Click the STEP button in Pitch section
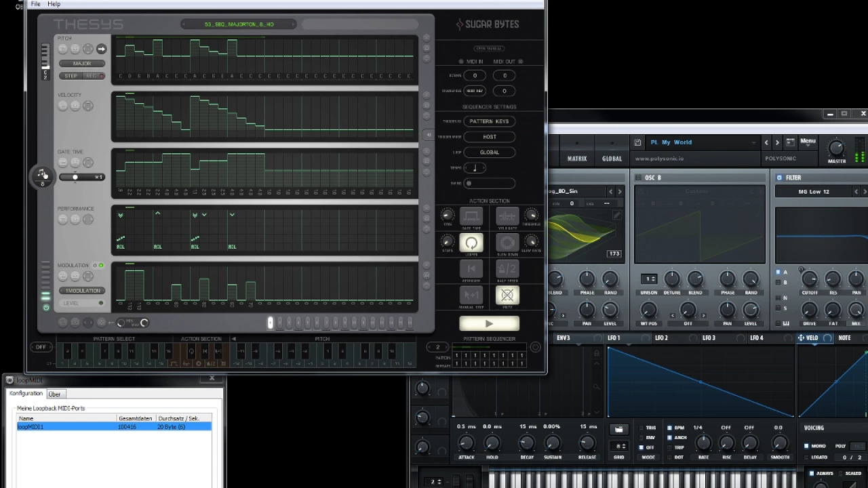This screenshot has width=868, height=488. 71,76
